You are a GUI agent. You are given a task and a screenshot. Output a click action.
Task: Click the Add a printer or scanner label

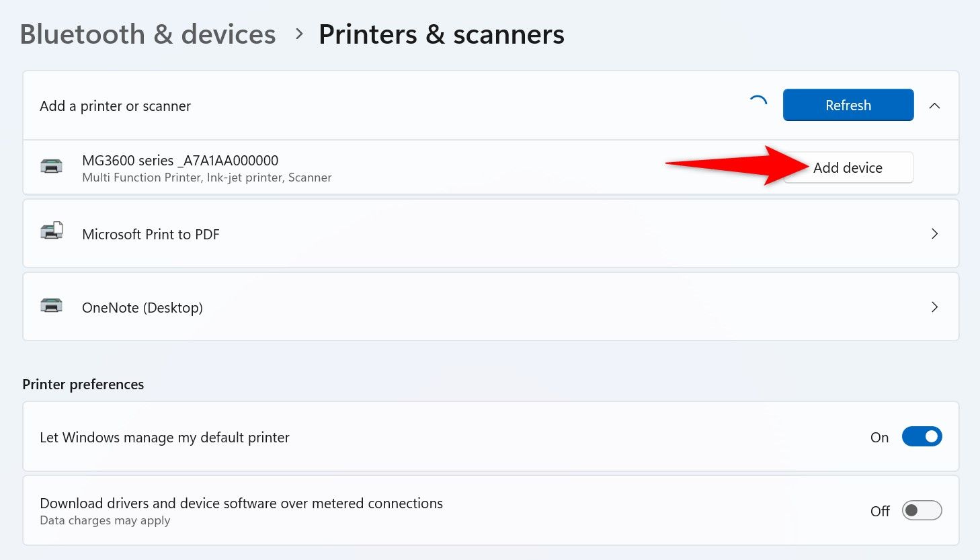coord(115,106)
